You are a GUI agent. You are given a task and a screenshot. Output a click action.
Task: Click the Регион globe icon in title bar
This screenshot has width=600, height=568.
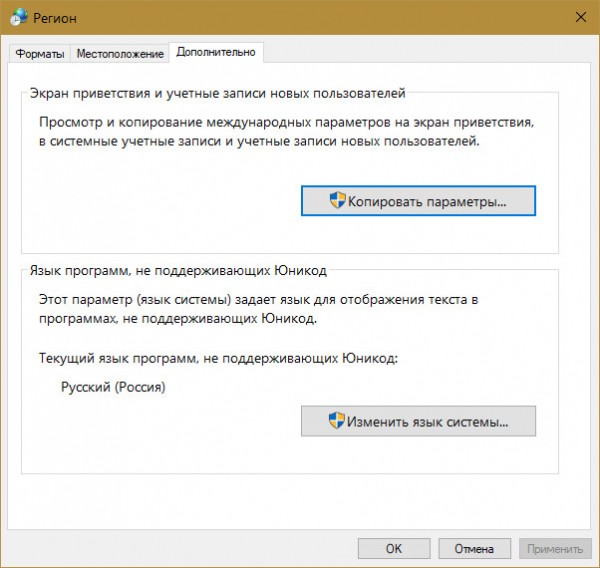pyautogui.click(x=19, y=17)
